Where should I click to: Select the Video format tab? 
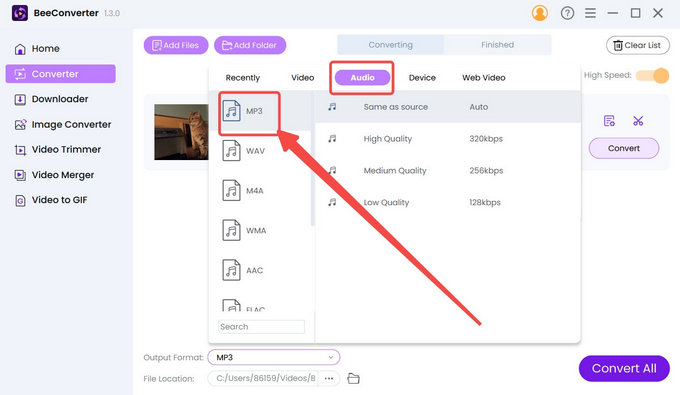(303, 78)
